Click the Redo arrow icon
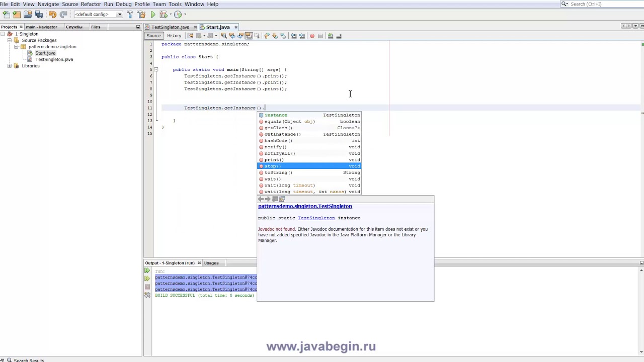644x362 pixels. coord(63,15)
